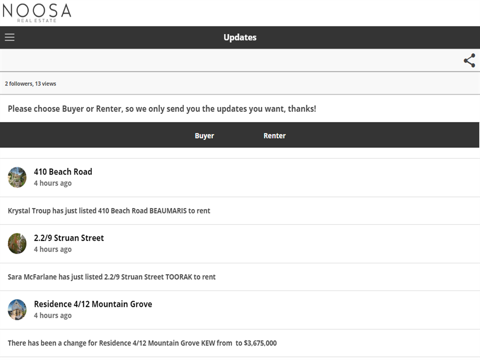Open the 2.2/9 Struan Street thumbnail

(17, 243)
